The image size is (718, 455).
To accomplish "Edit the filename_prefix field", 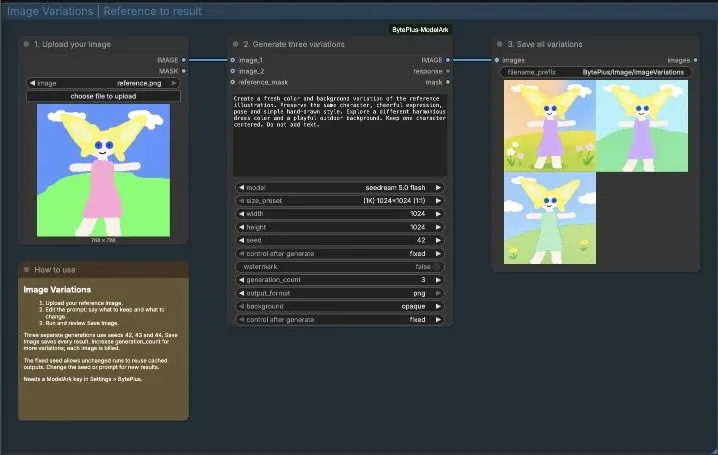I will pos(595,72).
